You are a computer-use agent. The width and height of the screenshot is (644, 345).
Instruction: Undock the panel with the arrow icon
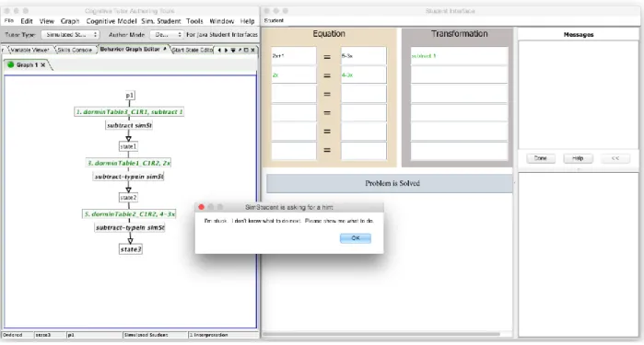tap(240, 50)
